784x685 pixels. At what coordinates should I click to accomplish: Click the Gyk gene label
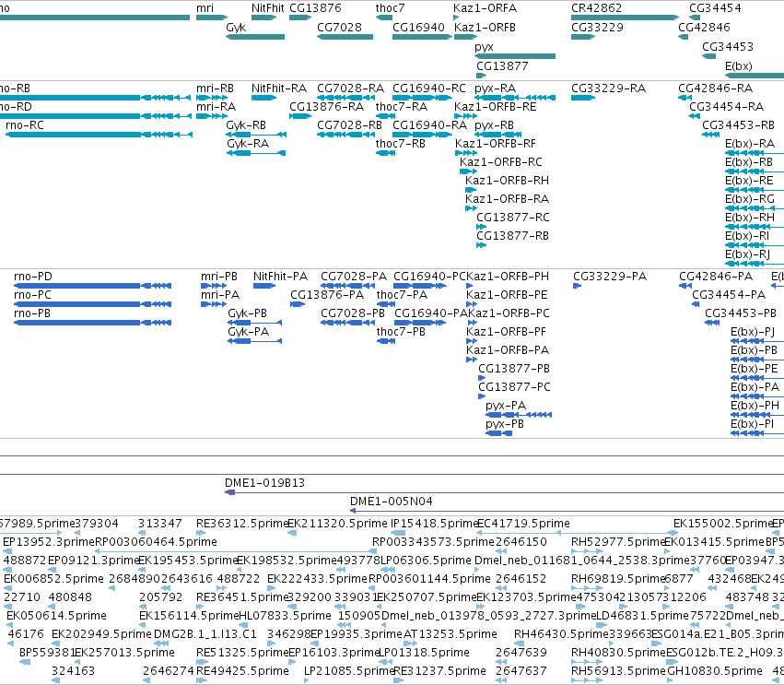236,28
